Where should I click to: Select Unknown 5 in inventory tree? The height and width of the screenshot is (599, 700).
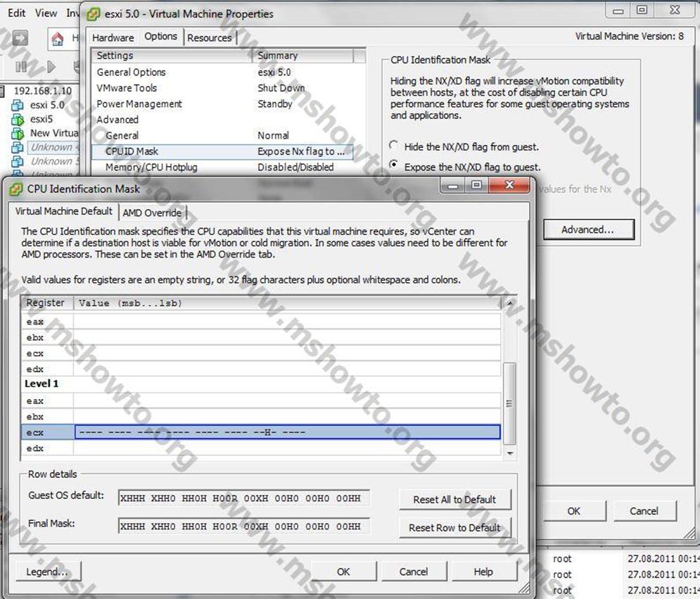54,161
